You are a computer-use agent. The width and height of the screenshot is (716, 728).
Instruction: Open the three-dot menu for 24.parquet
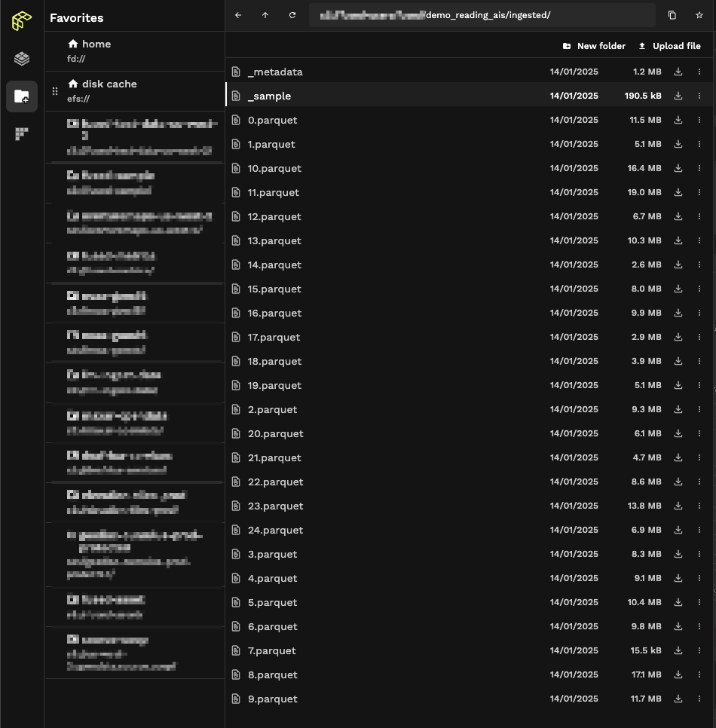[699, 530]
